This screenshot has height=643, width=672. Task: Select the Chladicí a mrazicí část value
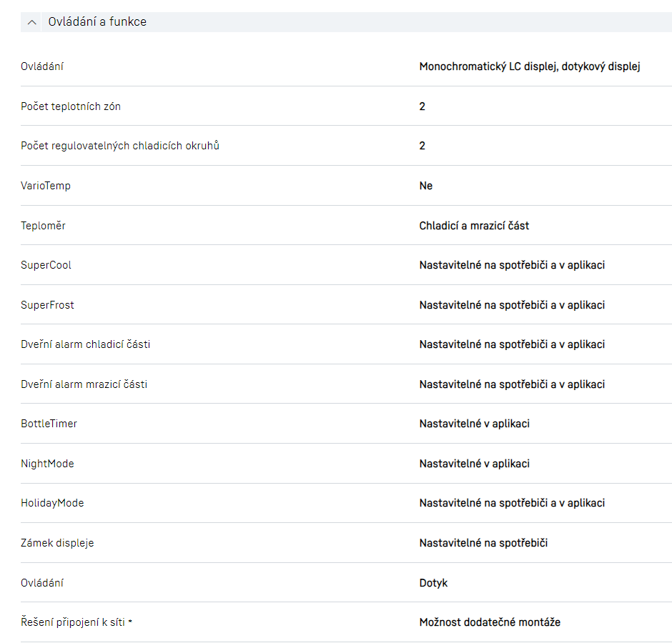tap(474, 226)
